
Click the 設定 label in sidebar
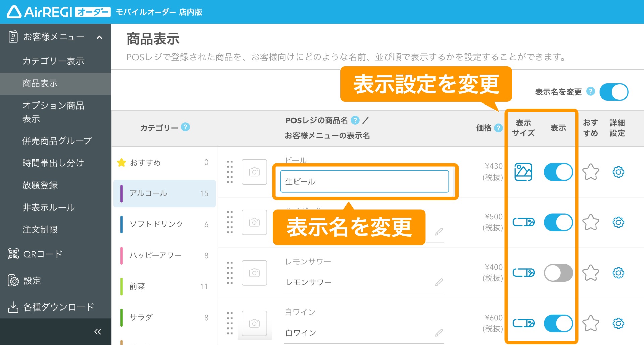coord(32,281)
